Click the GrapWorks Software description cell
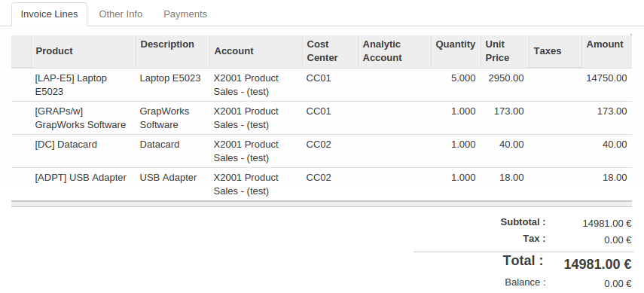The image size is (644, 293). (x=173, y=118)
